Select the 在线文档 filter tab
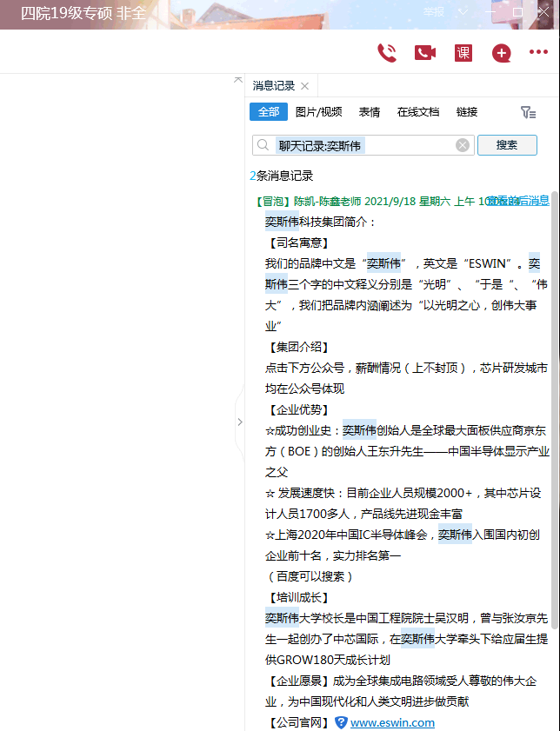Image resolution: width=560 pixels, height=731 pixels. pos(418,112)
